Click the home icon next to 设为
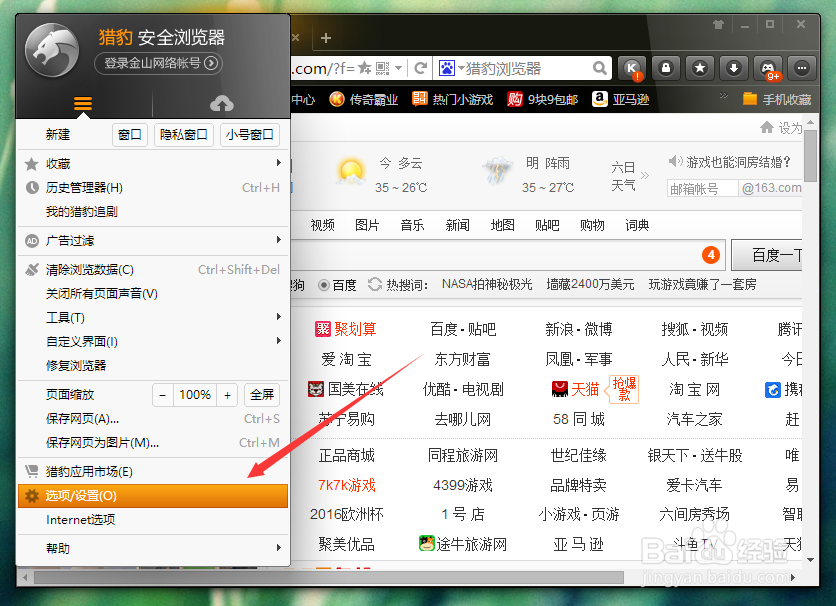Screen dimensions: 836x606 pyautogui.click(x=767, y=127)
